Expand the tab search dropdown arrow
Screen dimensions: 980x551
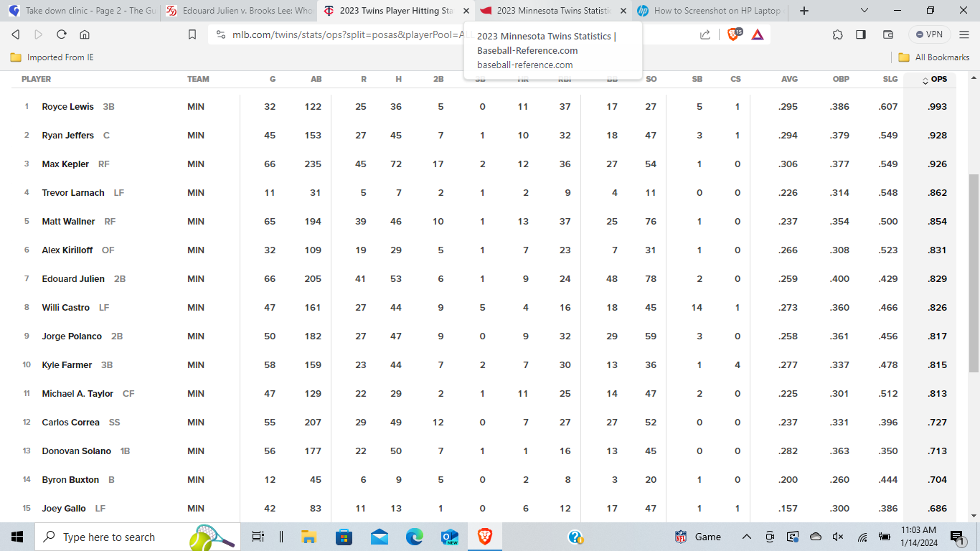(864, 11)
